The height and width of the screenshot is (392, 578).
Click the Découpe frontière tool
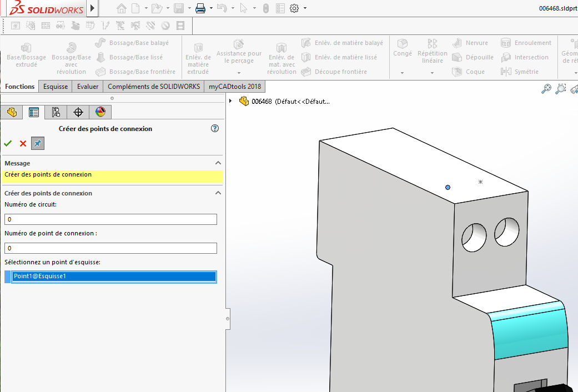pyautogui.click(x=334, y=72)
